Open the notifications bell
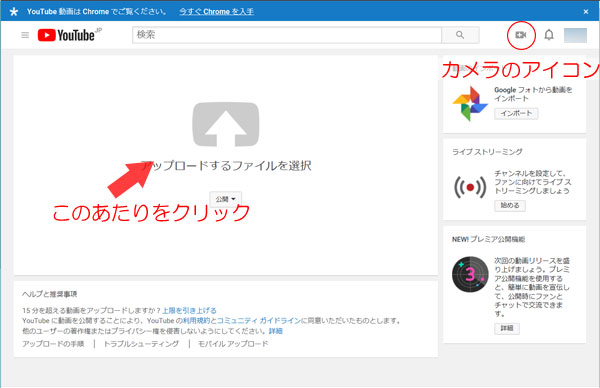 tap(549, 35)
